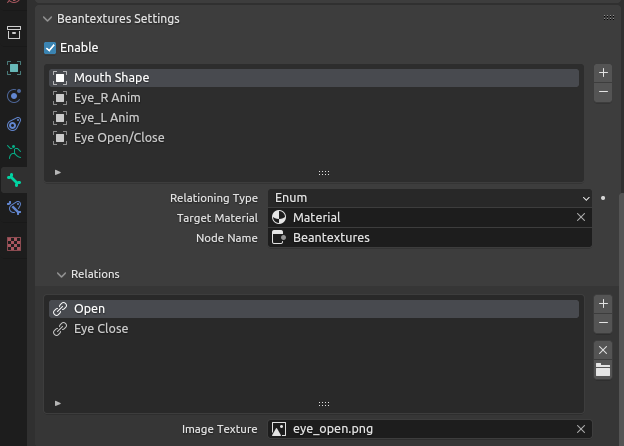Click the Eye_L Anim item icon

coord(60,118)
